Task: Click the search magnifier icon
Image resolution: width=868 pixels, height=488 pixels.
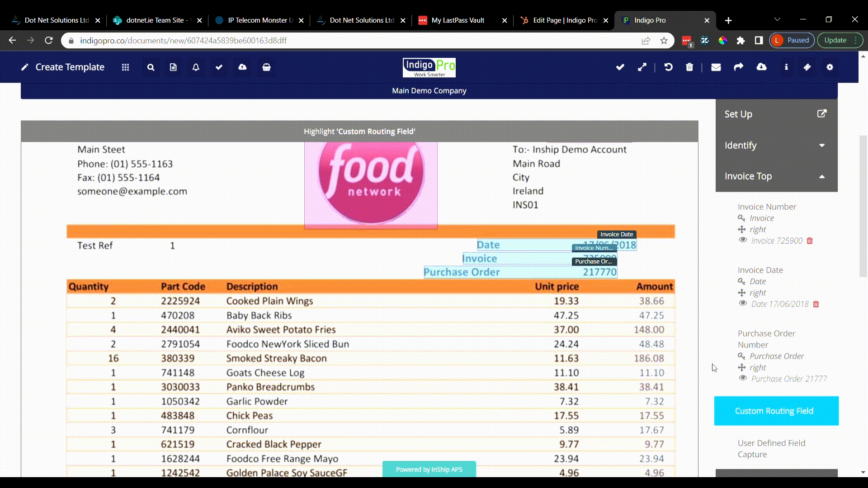Action: (x=151, y=67)
